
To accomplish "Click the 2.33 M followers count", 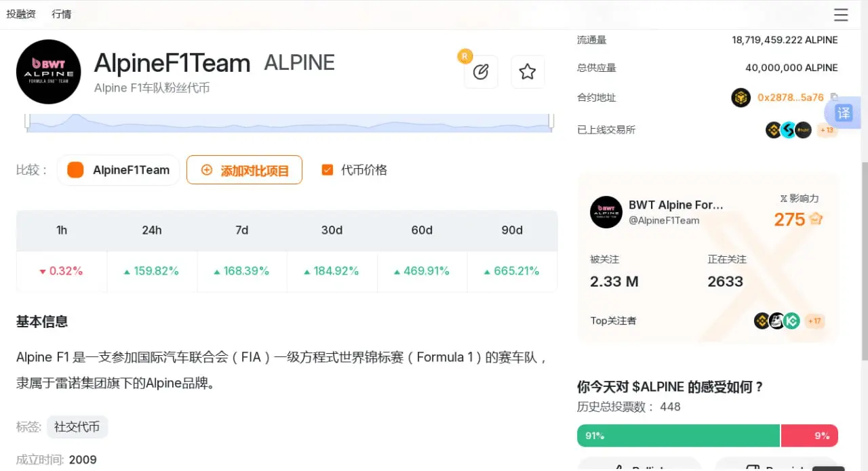I will coord(614,281).
